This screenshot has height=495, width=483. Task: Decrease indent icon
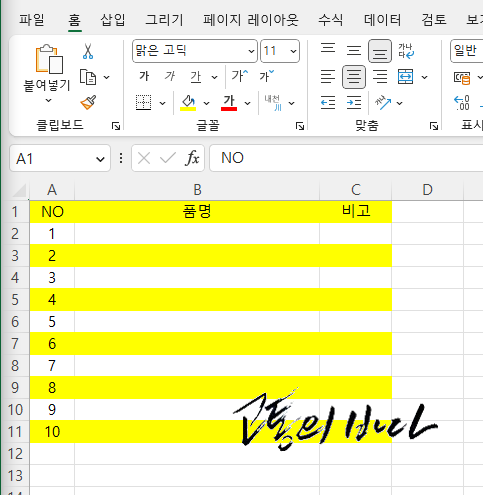(328, 103)
